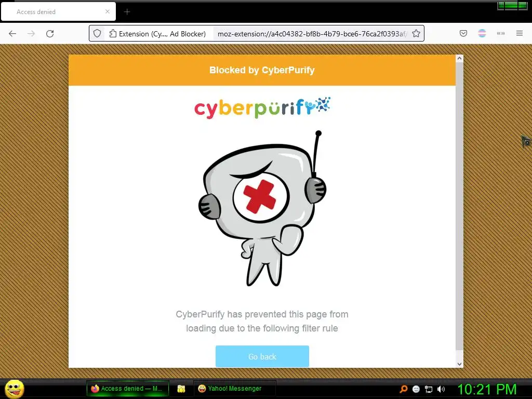Click the middle green window control button

pyautogui.click(x=512, y=5)
